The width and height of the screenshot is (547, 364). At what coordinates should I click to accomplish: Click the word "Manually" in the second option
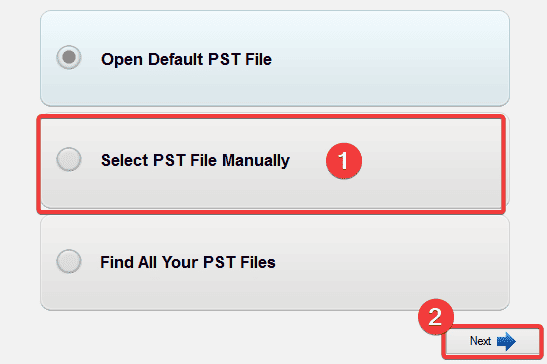pos(256,161)
